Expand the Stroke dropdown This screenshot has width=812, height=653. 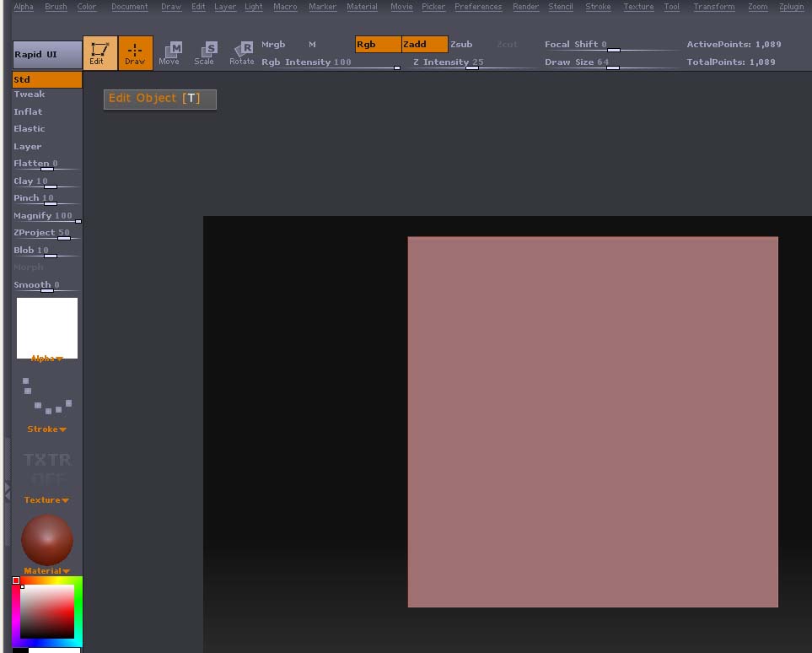point(46,429)
